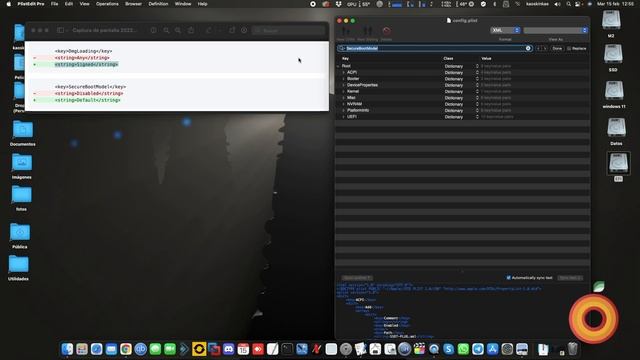The image size is (640, 360).
Task: Click the Root class type stepper
Action: (477, 66)
